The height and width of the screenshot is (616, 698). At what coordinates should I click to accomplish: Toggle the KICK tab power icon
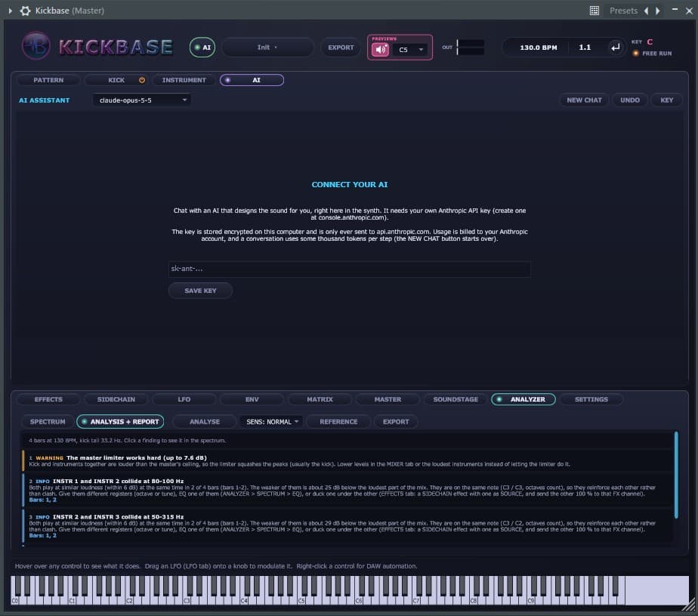[x=142, y=80]
